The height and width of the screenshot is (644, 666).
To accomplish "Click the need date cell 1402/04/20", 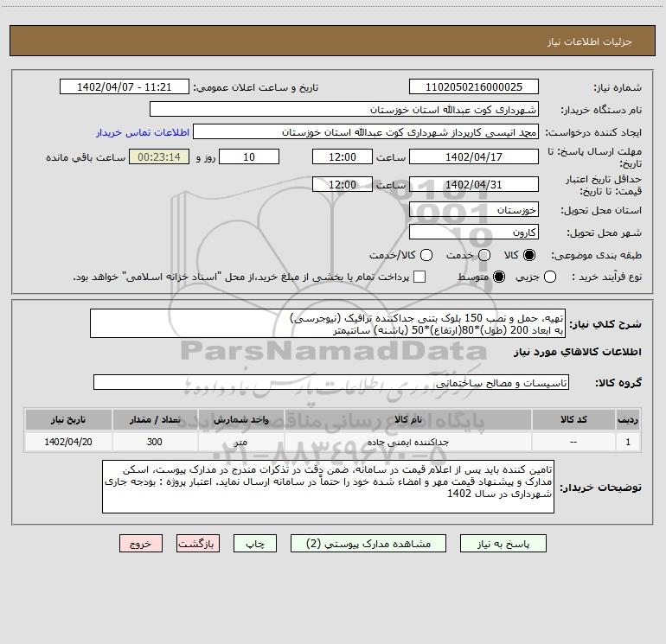I will pos(68,442).
